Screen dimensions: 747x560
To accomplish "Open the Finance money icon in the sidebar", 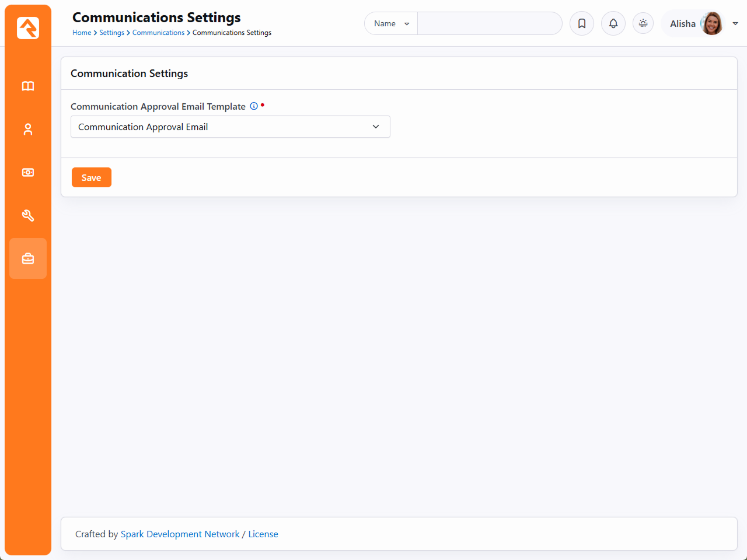I will click(x=28, y=173).
